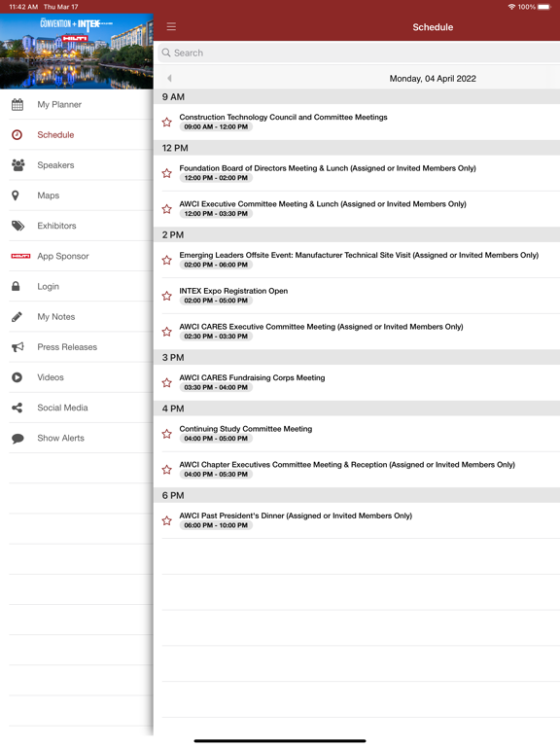Click the Maps pin icon
Viewport: 560px width, 747px height.
coord(16,196)
